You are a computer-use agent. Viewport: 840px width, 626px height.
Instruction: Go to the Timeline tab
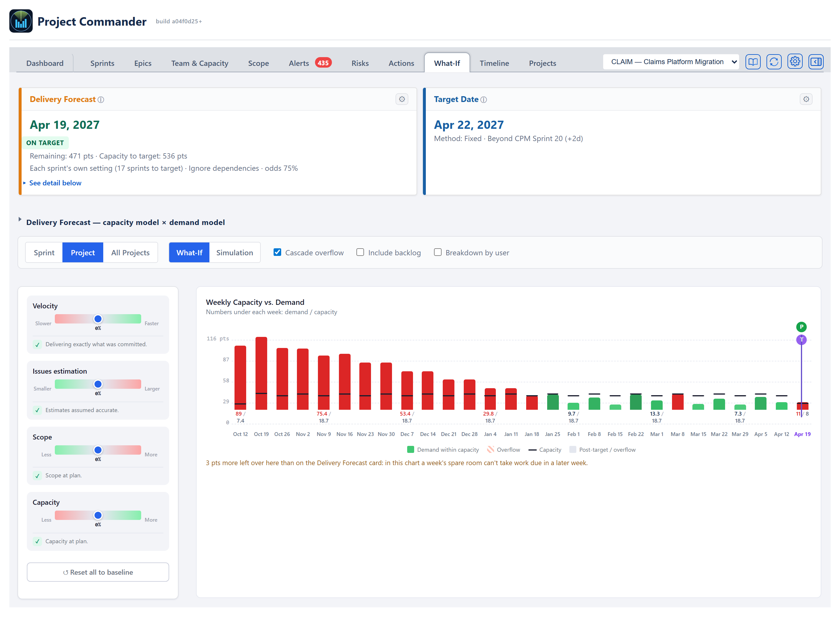click(x=494, y=63)
